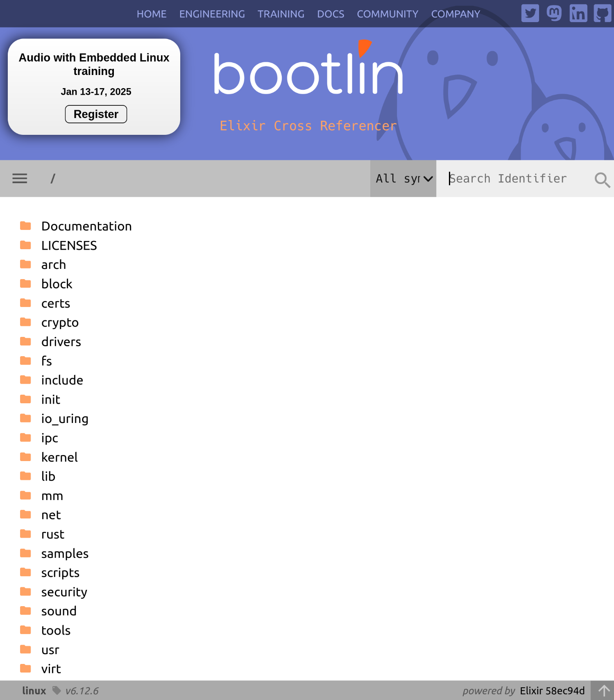Click the folder icon beside ipc
Image resolution: width=614 pixels, height=700 pixels.
[25, 438]
